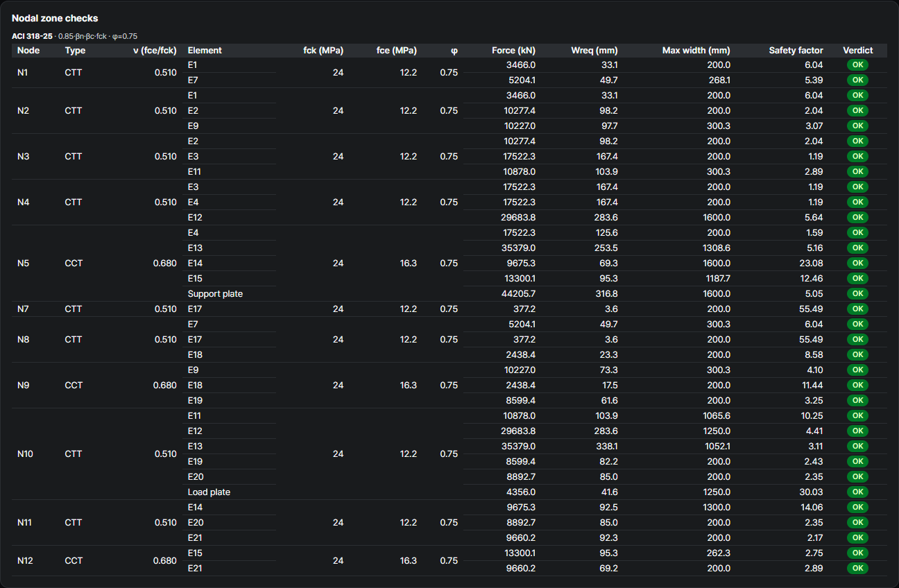899x588 pixels.
Task: Select the safety factor "23.08"
Action: point(812,263)
